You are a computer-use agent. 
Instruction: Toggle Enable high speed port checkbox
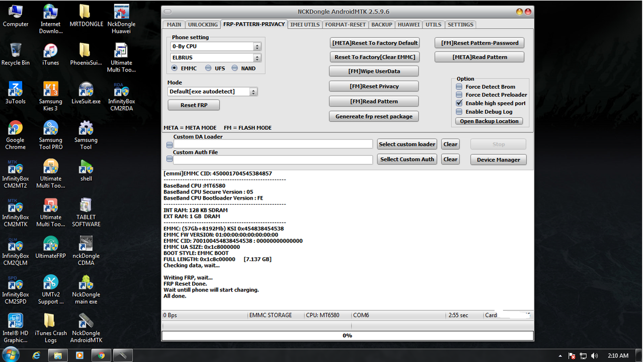point(459,103)
